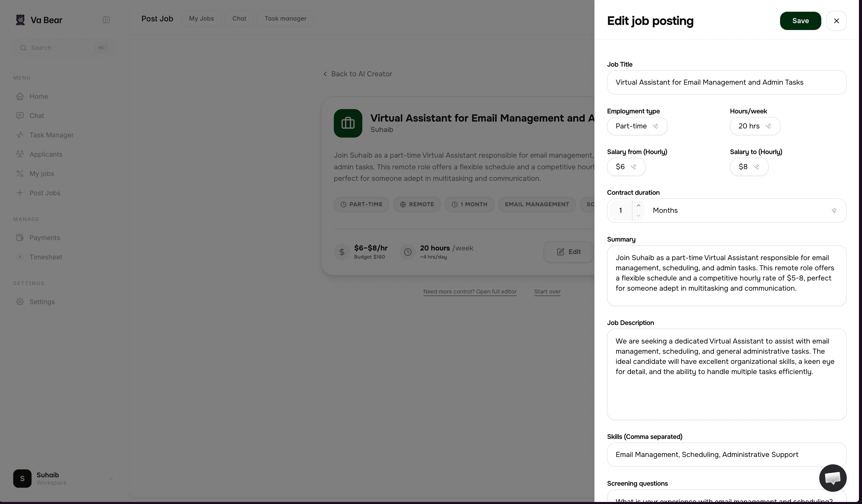
Task: Go back to AI Creator
Action: 358,74
